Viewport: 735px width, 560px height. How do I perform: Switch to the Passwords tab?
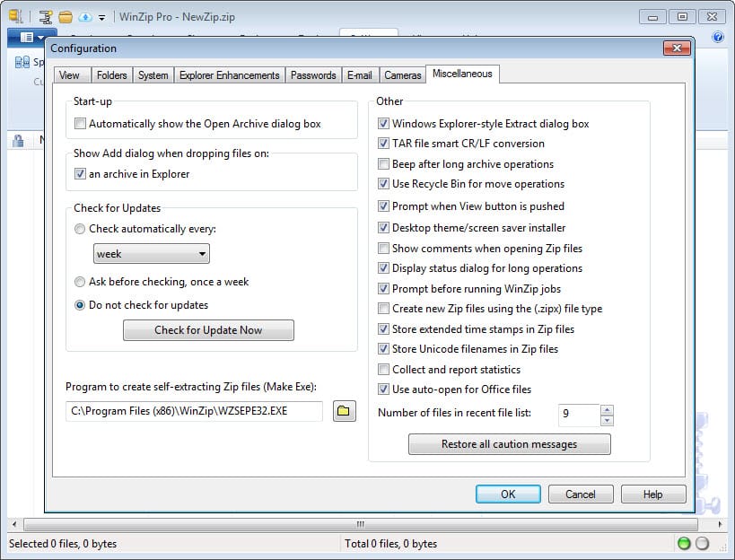(313, 74)
